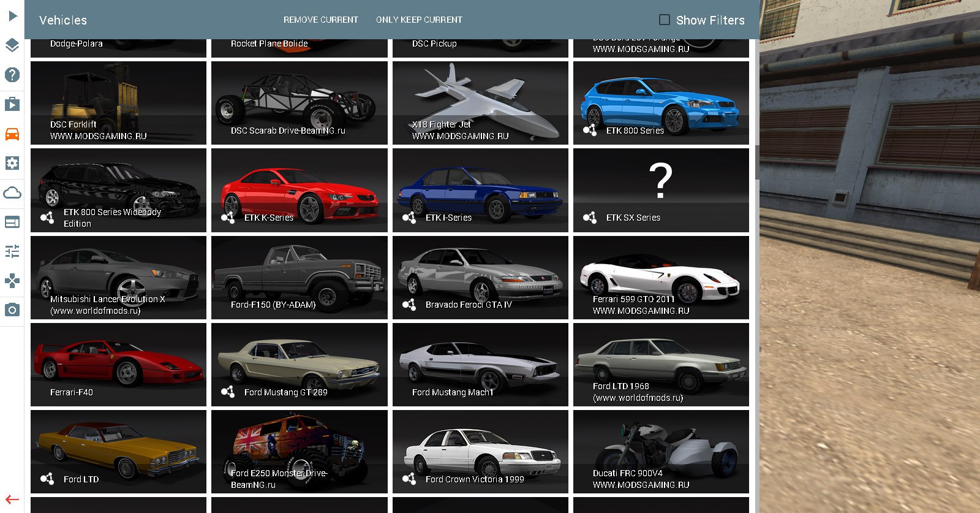
Task: Open the layers icon in sidebar
Action: [x=12, y=45]
